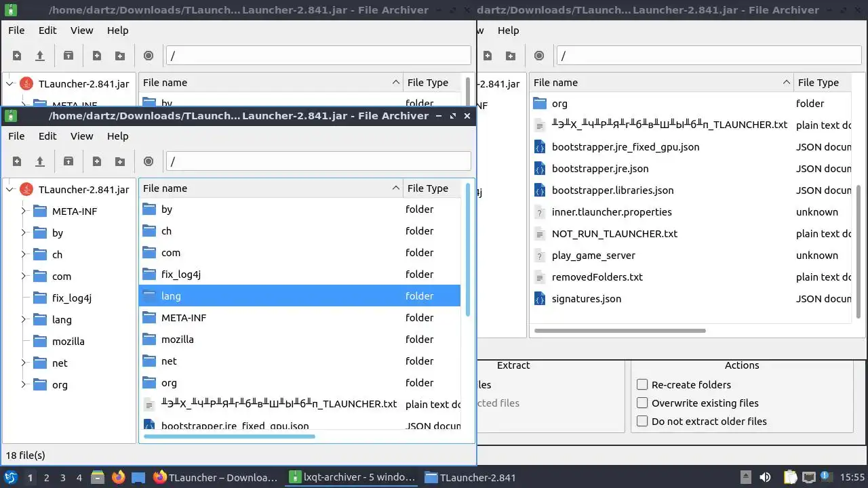Sort by File name column in front window

click(x=271, y=188)
